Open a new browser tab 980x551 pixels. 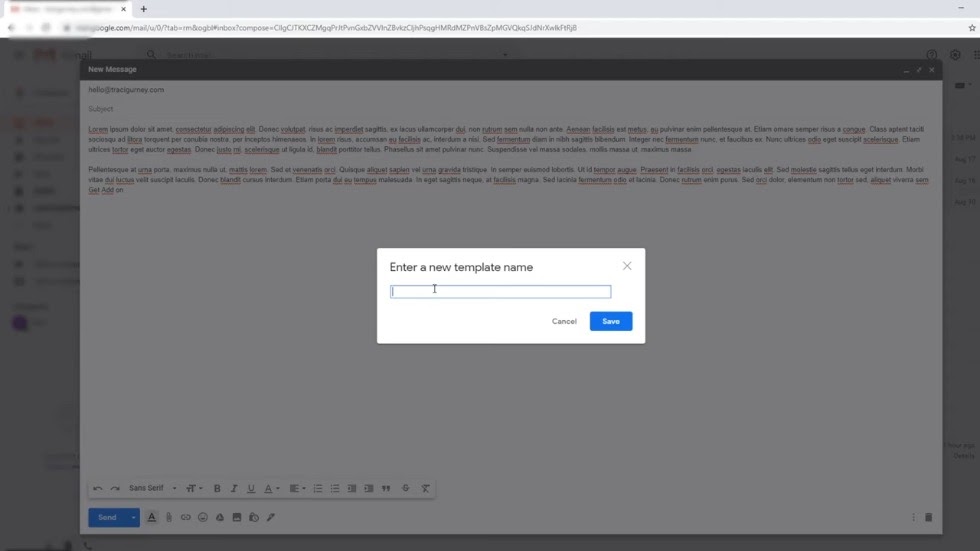[x=144, y=9]
